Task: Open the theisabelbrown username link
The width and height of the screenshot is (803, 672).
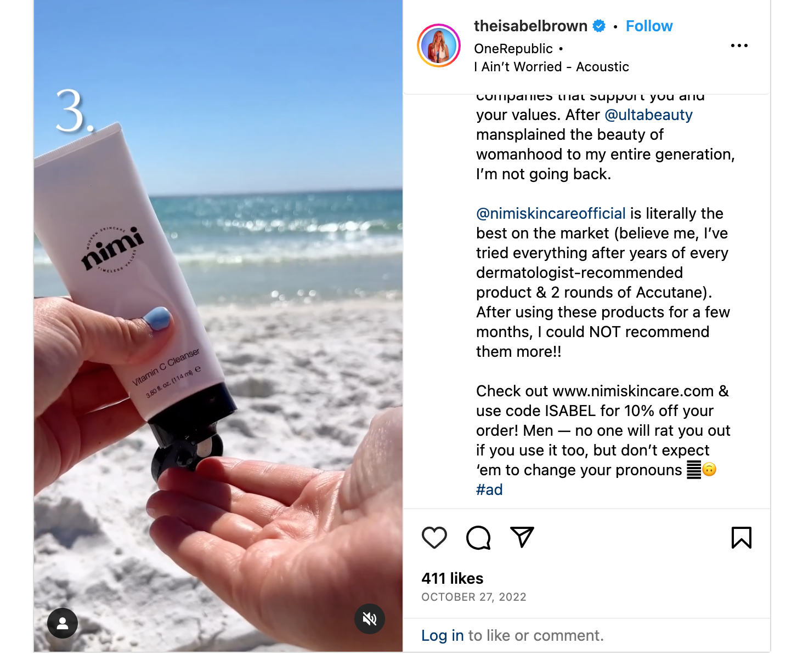Action: pos(530,26)
